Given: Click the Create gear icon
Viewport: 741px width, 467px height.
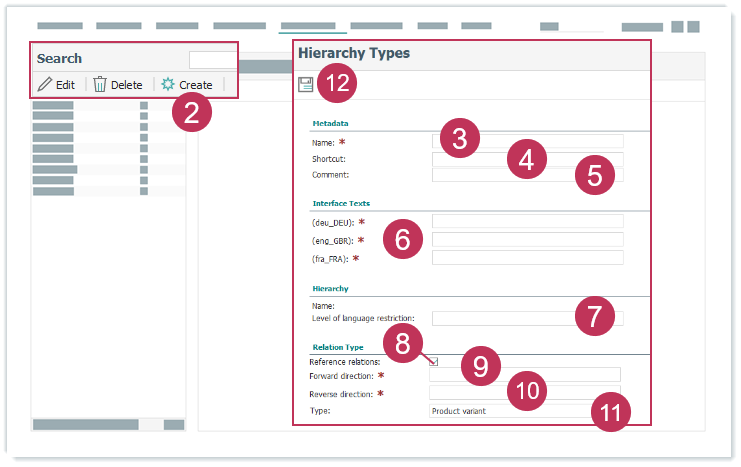Looking at the screenshot, I should (x=168, y=85).
